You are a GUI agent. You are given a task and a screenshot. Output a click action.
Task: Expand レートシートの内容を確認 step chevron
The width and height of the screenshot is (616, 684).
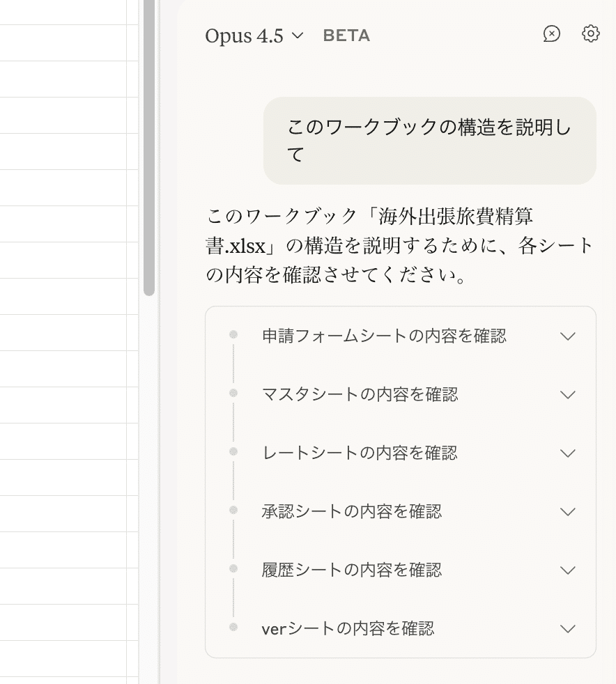click(x=568, y=453)
